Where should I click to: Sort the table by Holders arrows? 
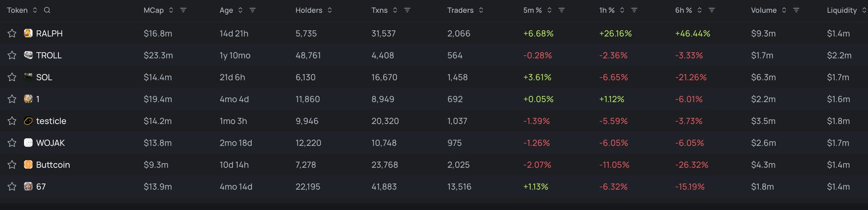pyautogui.click(x=330, y=10)
